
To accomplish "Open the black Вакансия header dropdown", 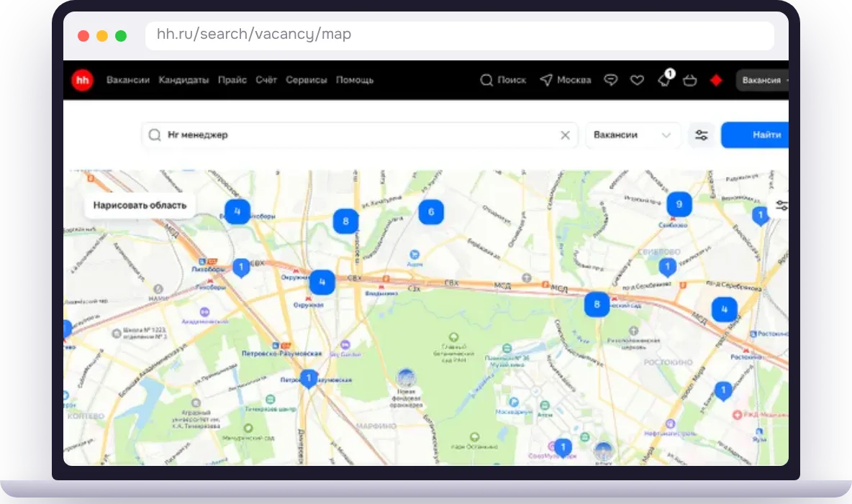I will tap(762, 81).
